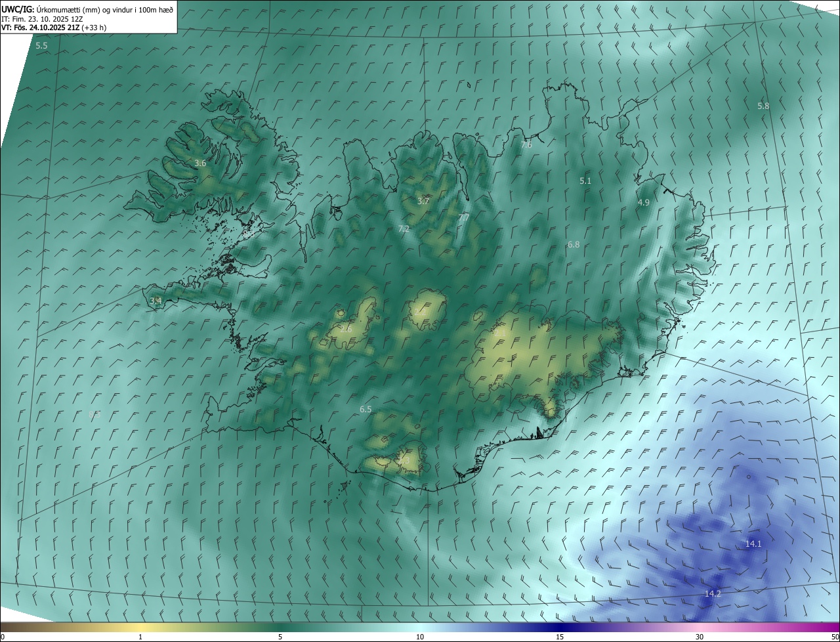Click the 2.6 value label on the map
840x642 pixels.
pyautogui.click(x=346, y=329)
